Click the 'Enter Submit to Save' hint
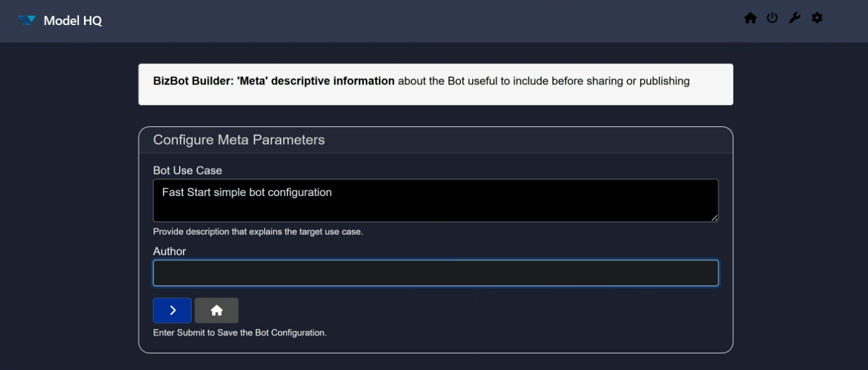The width and height of the screenshot is (868, 370). click(239, 332)
